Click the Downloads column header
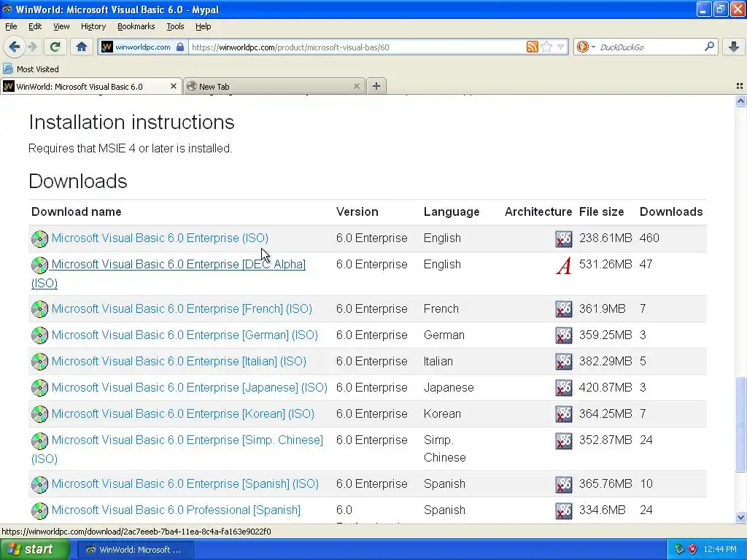 [x=671, y=212]
